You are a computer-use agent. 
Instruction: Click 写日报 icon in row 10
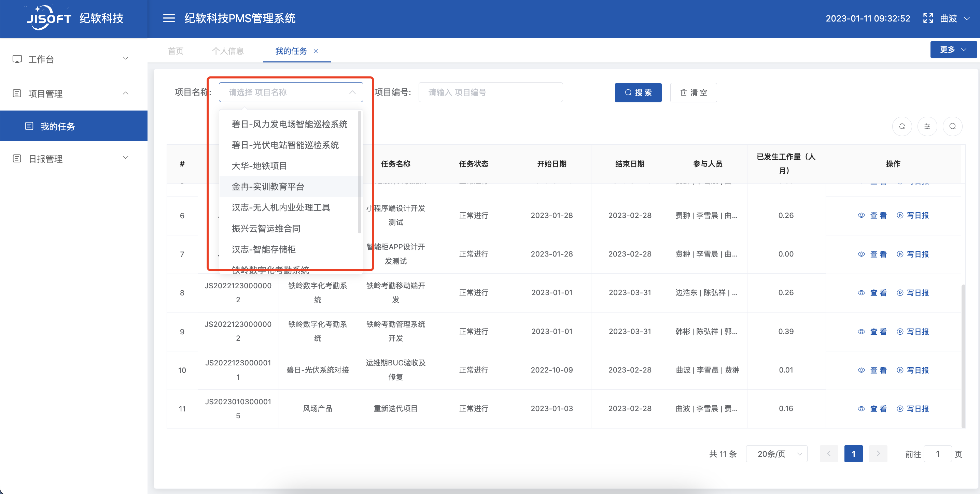coord(900,370)
